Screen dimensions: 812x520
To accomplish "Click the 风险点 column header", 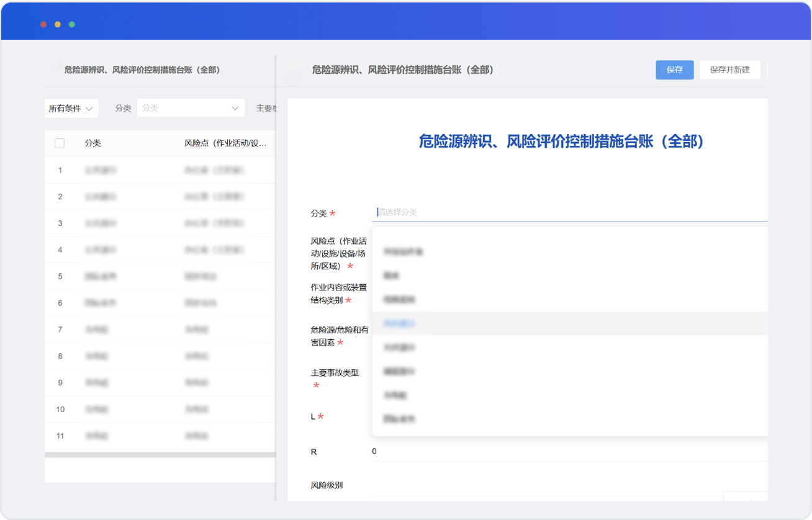I will coord(225,143).
